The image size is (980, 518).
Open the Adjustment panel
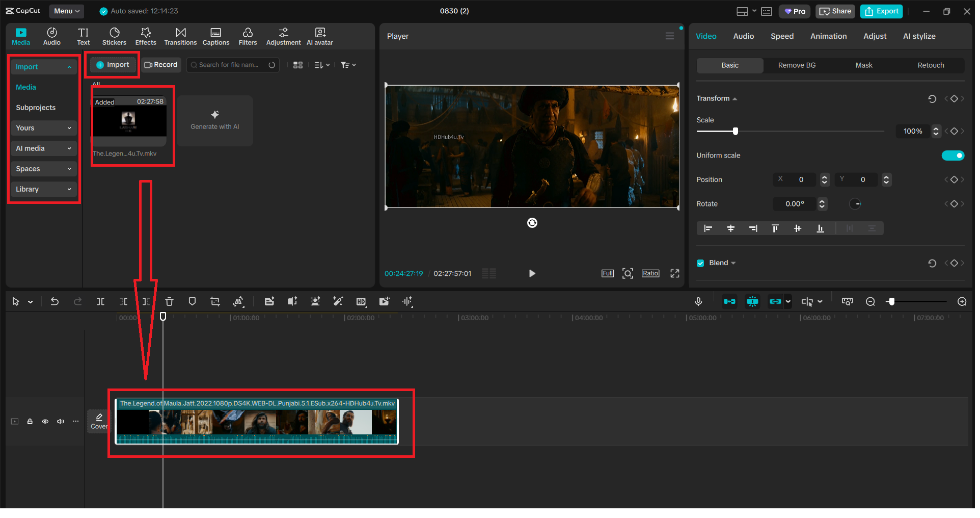tap(284, 37)
